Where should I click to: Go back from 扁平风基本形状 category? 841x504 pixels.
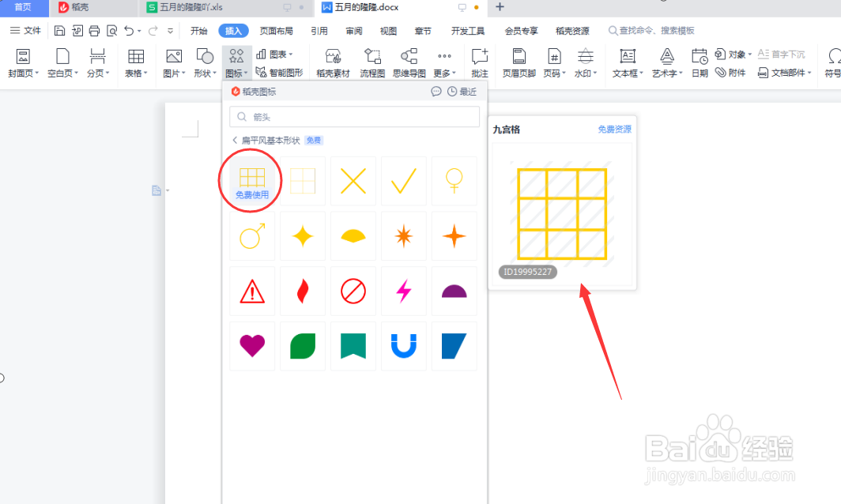[235, 140]
